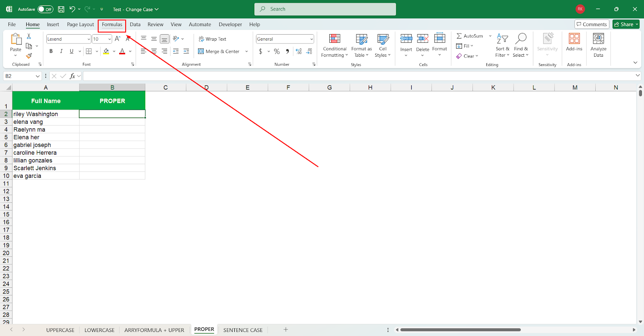Open Find & Select

coord(521,45)
